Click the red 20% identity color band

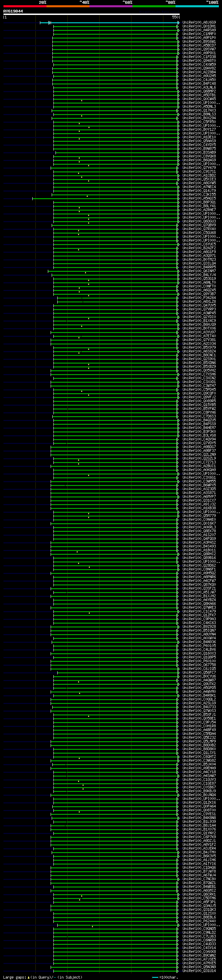coord(25,6)
